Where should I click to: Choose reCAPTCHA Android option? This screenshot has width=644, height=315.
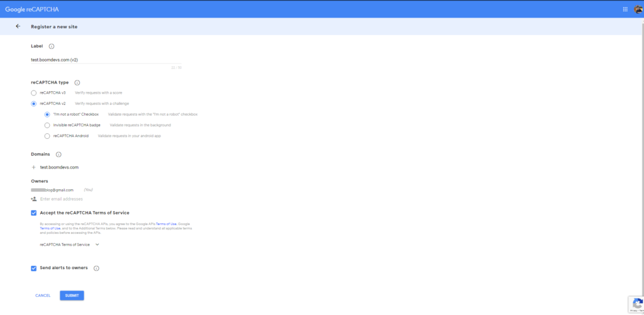click(47, 136)
